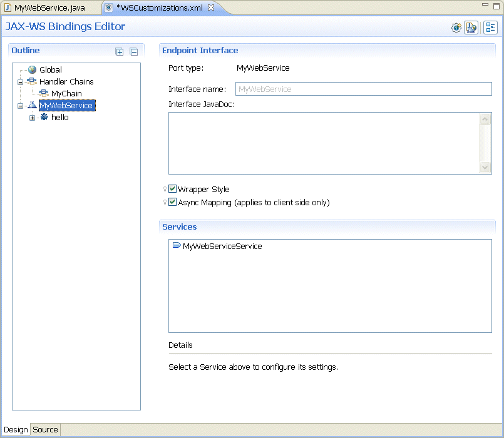Image resolution: width=504 pixels, height=438 pixels.
Task: Toggle the Async Mapping checkbox
Action: point(173,202)
